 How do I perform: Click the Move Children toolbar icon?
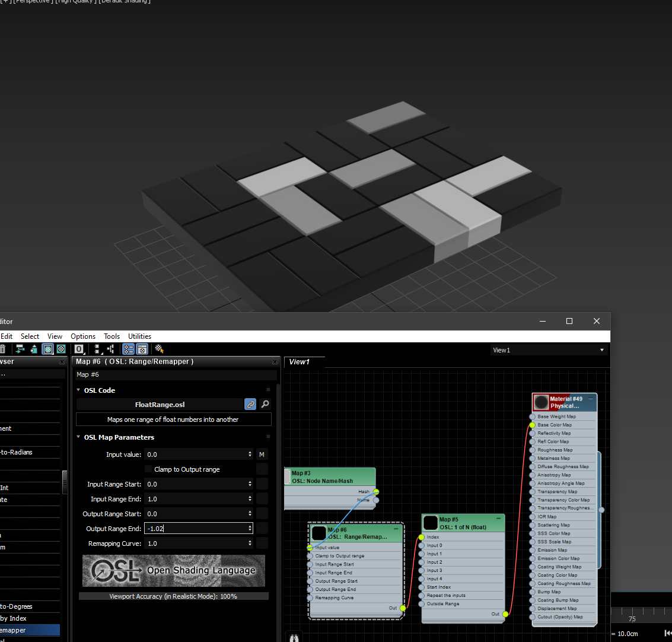pyautogui.click(x=18, y=349)
